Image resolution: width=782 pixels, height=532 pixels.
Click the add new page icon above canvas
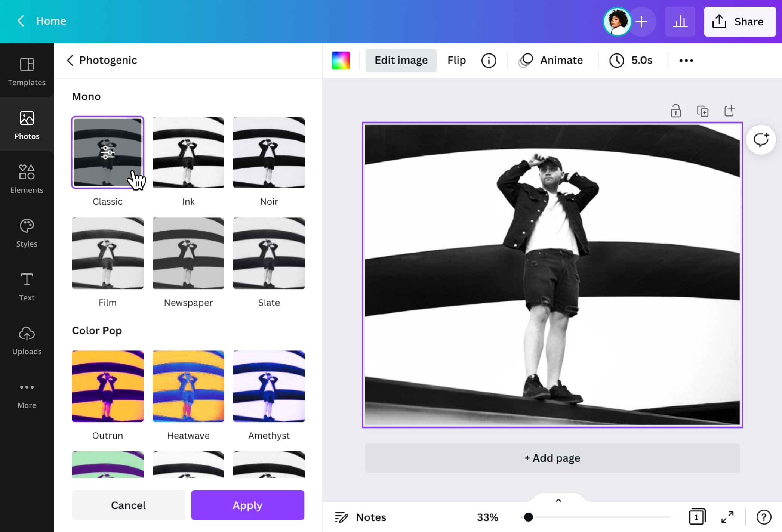click(729, 111)
